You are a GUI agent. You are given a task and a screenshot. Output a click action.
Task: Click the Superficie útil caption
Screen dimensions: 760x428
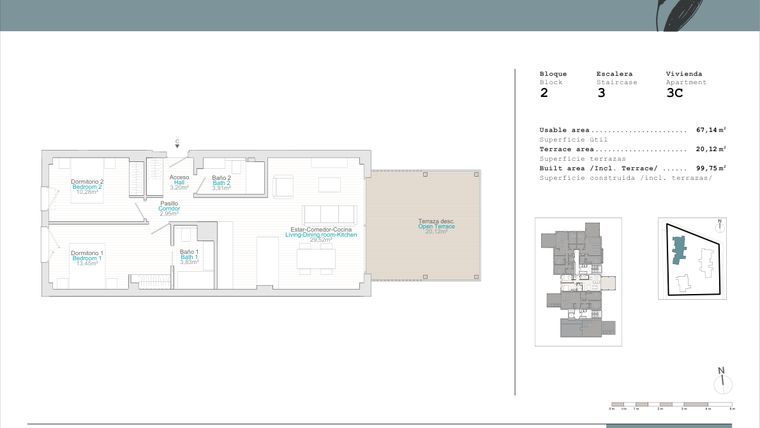(573, 140)
